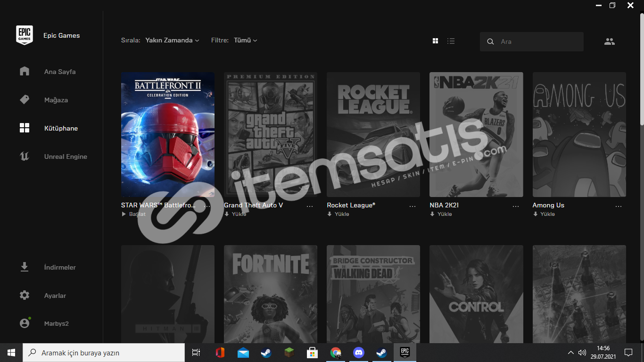This screenshot has height=362, width=644.
Task: Open İndirmeler menu item
Action: point(60,267)
